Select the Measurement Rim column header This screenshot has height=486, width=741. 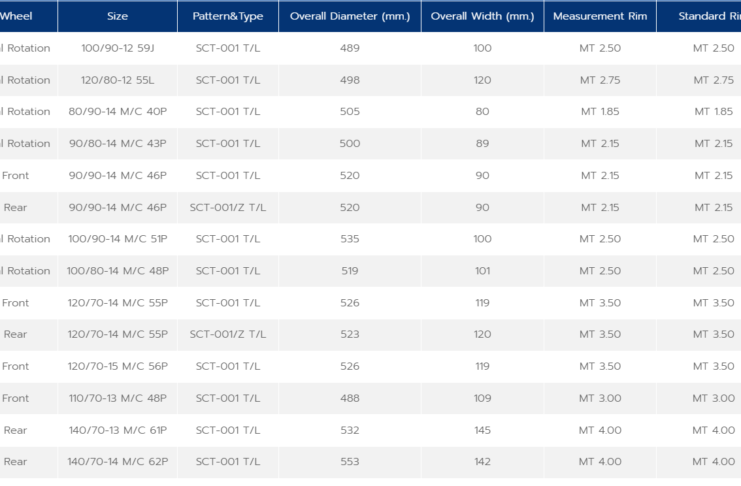point(600,16)
